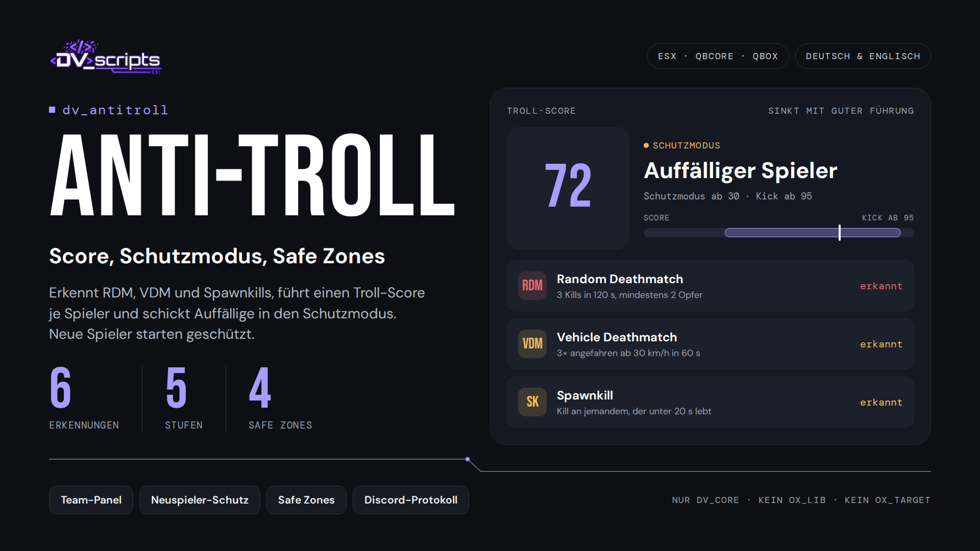The width and height of the screenshot is (980, 551).
Task: Click the orange Schutzmodus status dot
Action: point(646,146)
